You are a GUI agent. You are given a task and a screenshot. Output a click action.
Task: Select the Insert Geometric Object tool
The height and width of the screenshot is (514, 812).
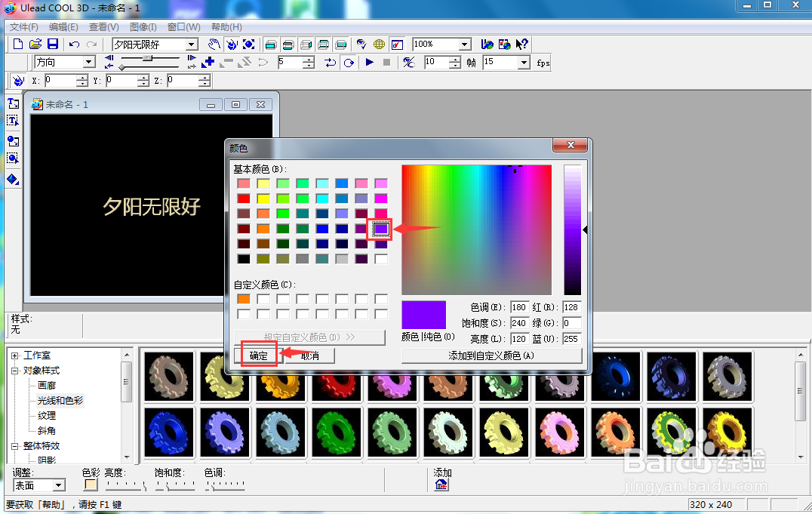[13, 179]
